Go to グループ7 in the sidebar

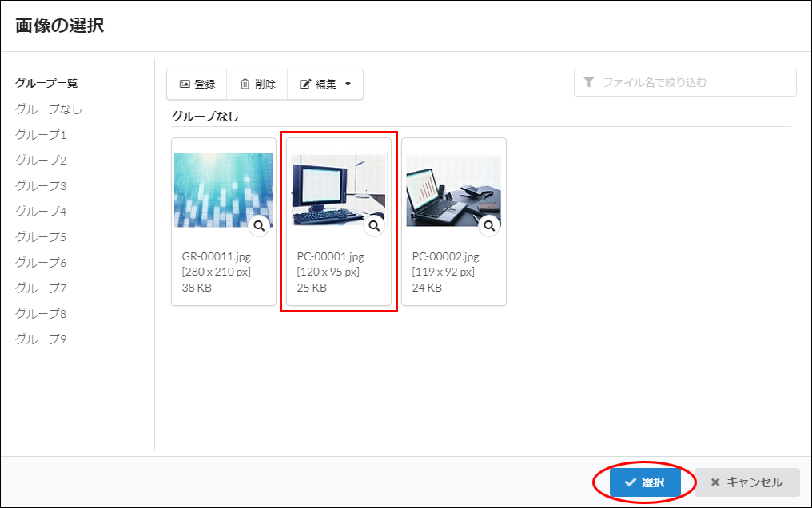[41, 288]
